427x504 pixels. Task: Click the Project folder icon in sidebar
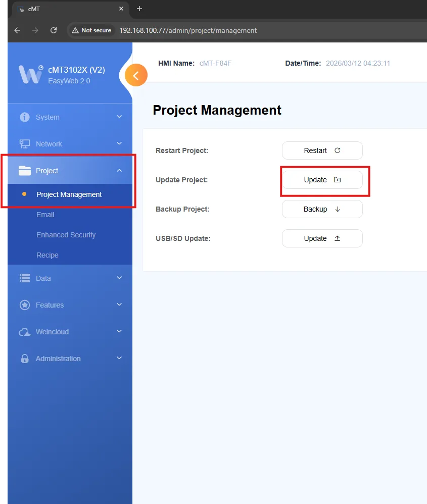pos(25,171)
